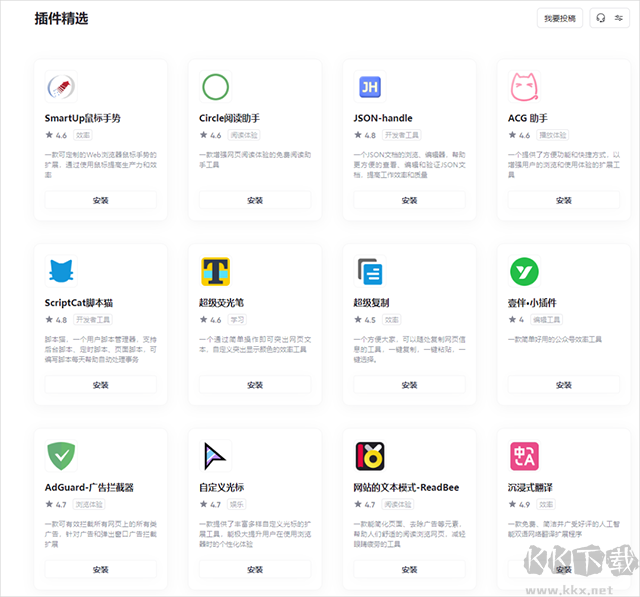The image size is (640, 597).
Task: Click the 效率 tag on SmartUp card
Action: pyautogui.click(x=83, y=135)
